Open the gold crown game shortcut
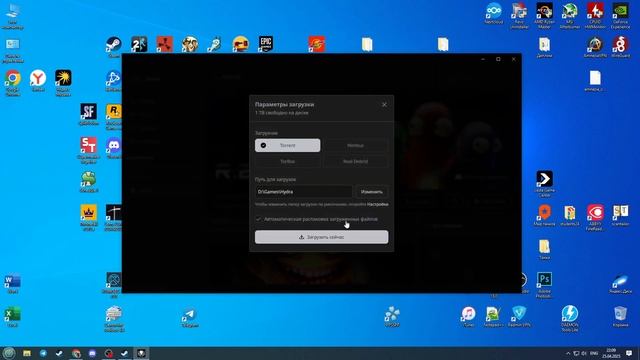Image resolution: width=640 pixels, height=360 pixels. pos(89,218)
